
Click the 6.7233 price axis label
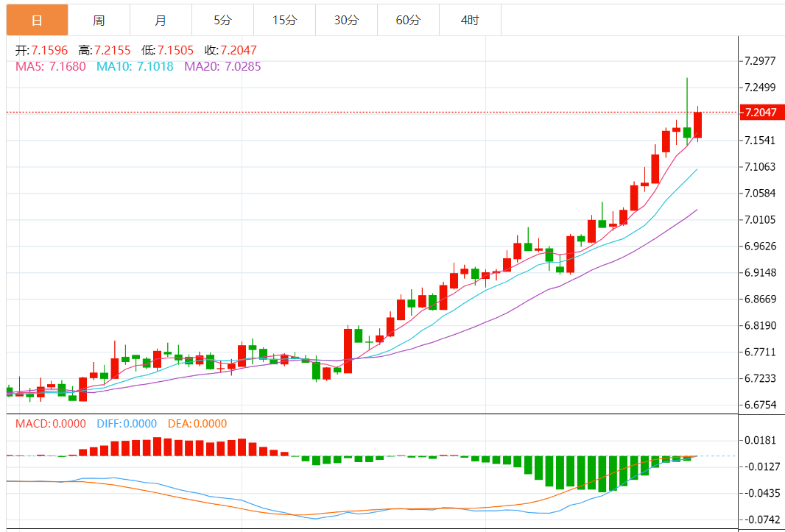(x=761, y=378)
